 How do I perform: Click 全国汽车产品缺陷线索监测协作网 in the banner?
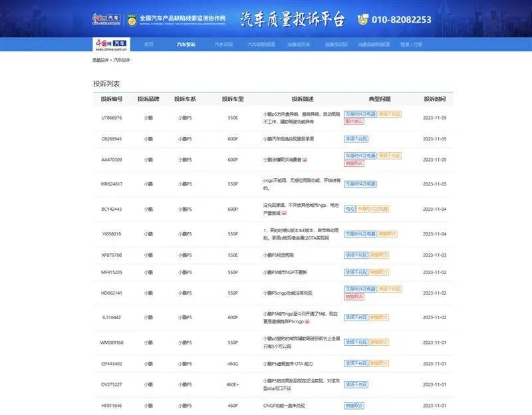tap(182, 19)
